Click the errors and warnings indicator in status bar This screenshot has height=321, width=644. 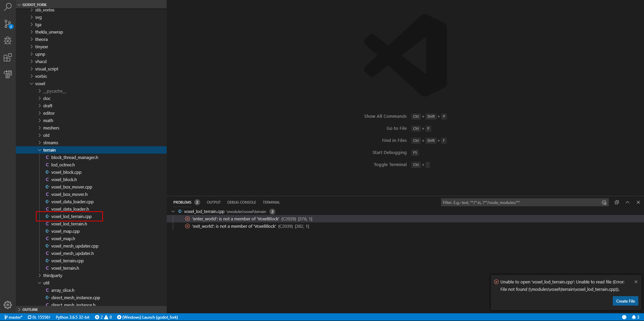(x=103, y=317)
